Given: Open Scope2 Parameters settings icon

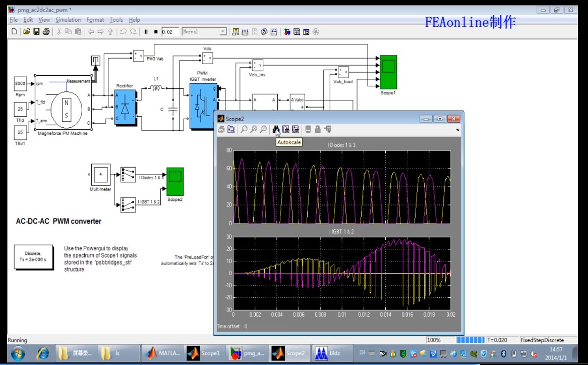Looking at the screenshot, I should [x=231, y=130].
